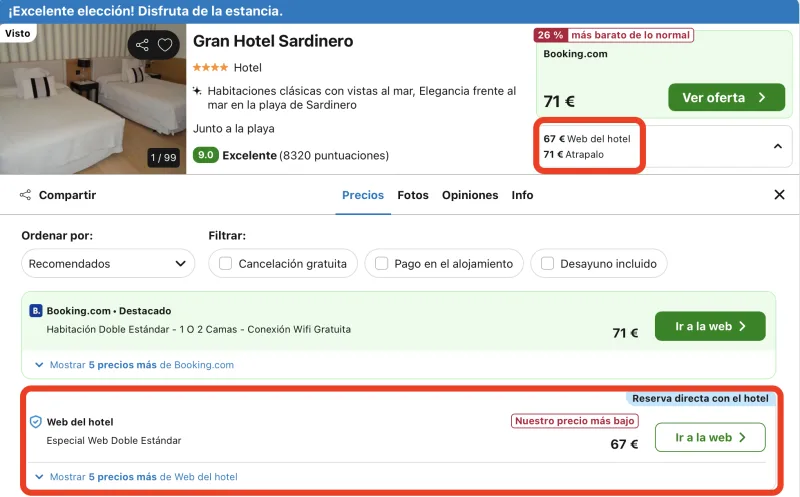This screenshot has height=497, width=800.
Task: Go to the Info tab
Action: point(522,195)
